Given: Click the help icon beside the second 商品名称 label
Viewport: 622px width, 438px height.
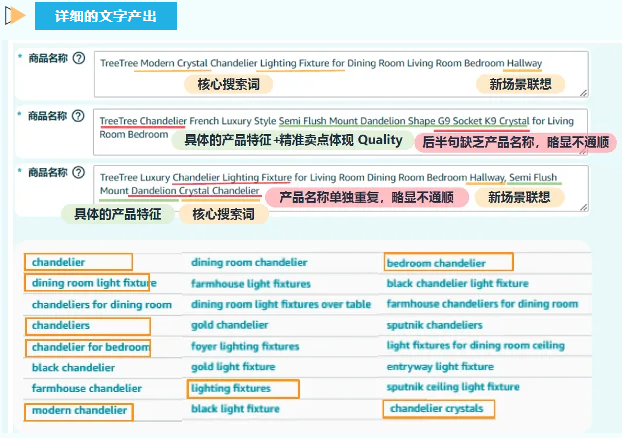Looking at the screenshot, I should click(x=78, y=117).
